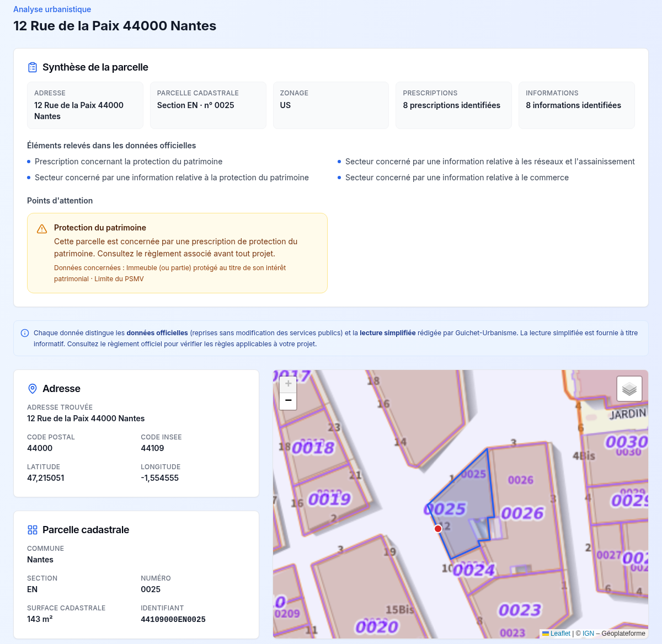
Task: Click the clipboard icon beside Synthèse de la parcelle
Action: [33, 67]
